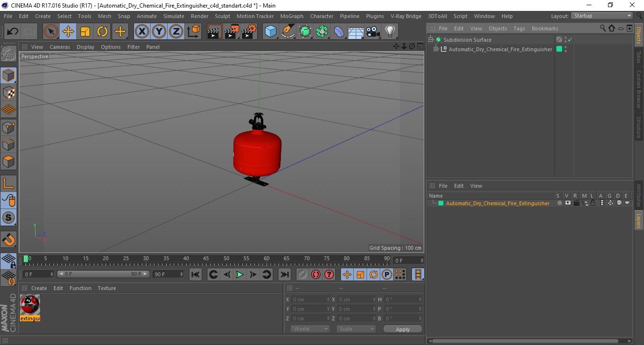
Task: Open the V-Ray Bridge menu
Action: 406,16
